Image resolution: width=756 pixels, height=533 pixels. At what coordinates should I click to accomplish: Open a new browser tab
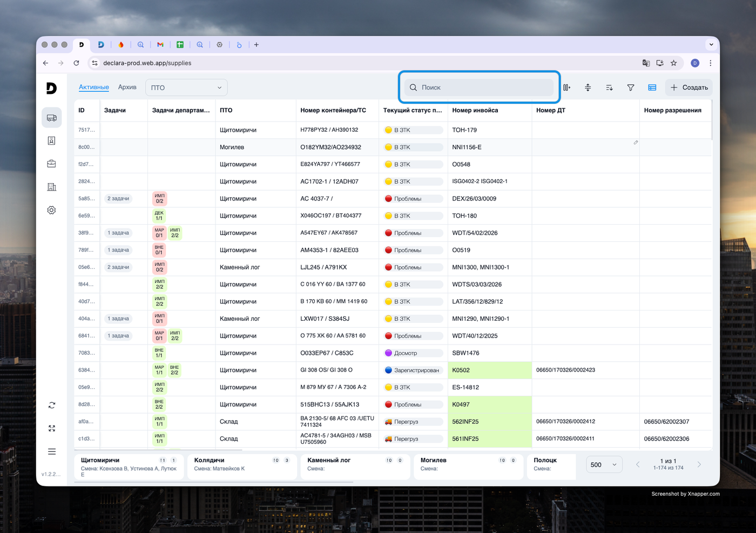[x=256, y=45]
